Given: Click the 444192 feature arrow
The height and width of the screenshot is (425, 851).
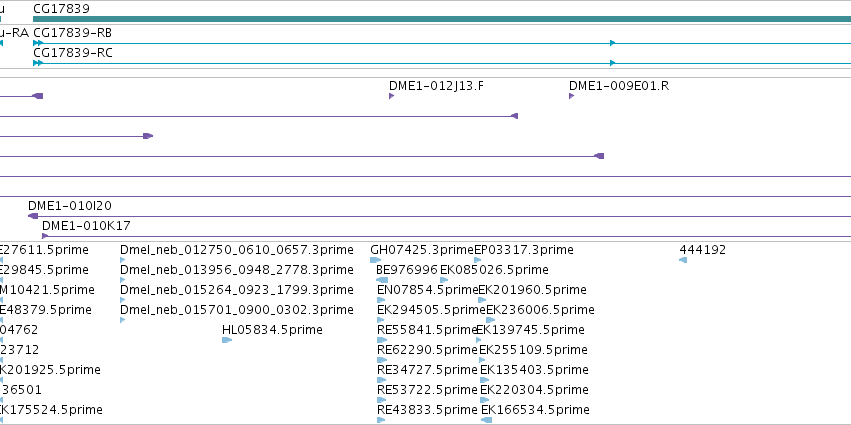Looking at the screenshot, I should coord(683,260).
